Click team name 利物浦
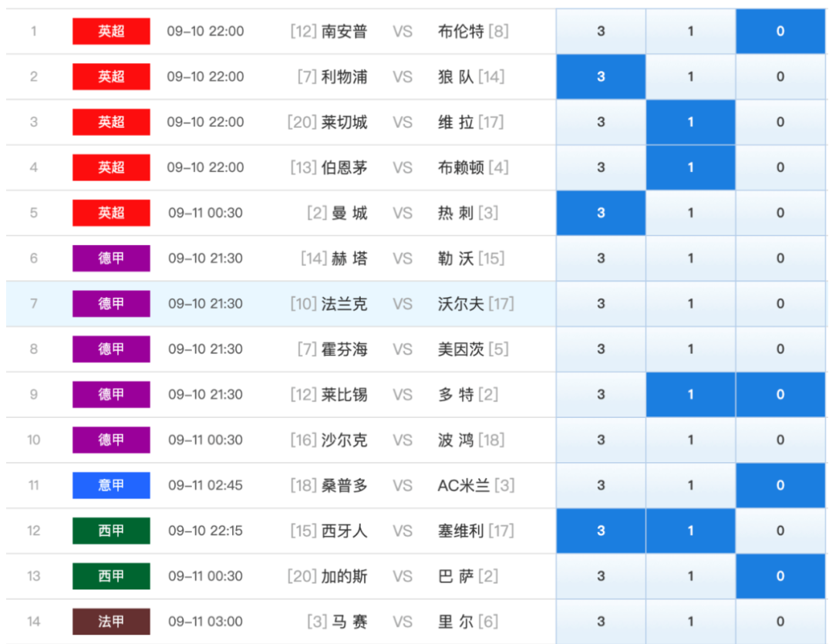The height and width of the screenshot is (644, 829). [x=344, y=77]
